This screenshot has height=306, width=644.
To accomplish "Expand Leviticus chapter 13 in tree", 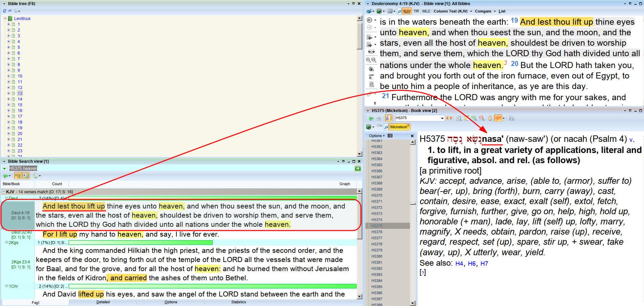I will point(8,93).
